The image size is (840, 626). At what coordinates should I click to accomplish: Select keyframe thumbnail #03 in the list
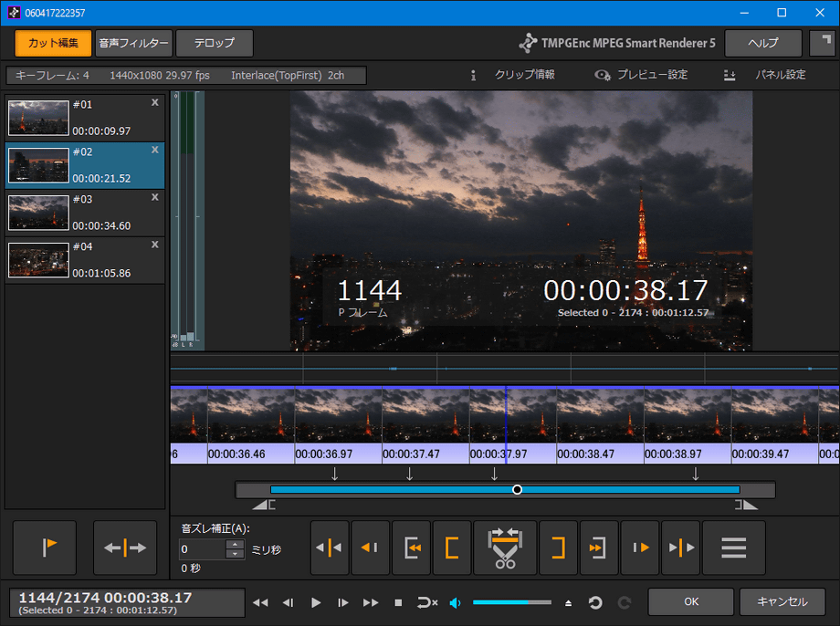coord(38,213)
